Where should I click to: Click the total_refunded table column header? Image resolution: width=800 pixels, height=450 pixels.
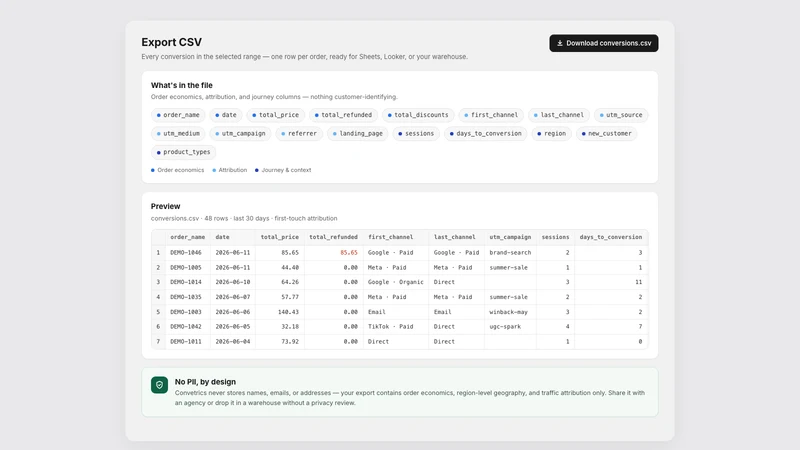tap(334, 237)
